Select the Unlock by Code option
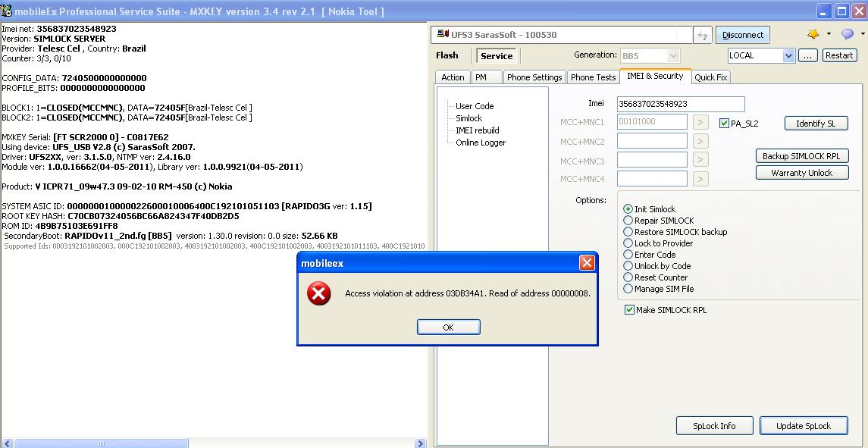 click(628, 266)
